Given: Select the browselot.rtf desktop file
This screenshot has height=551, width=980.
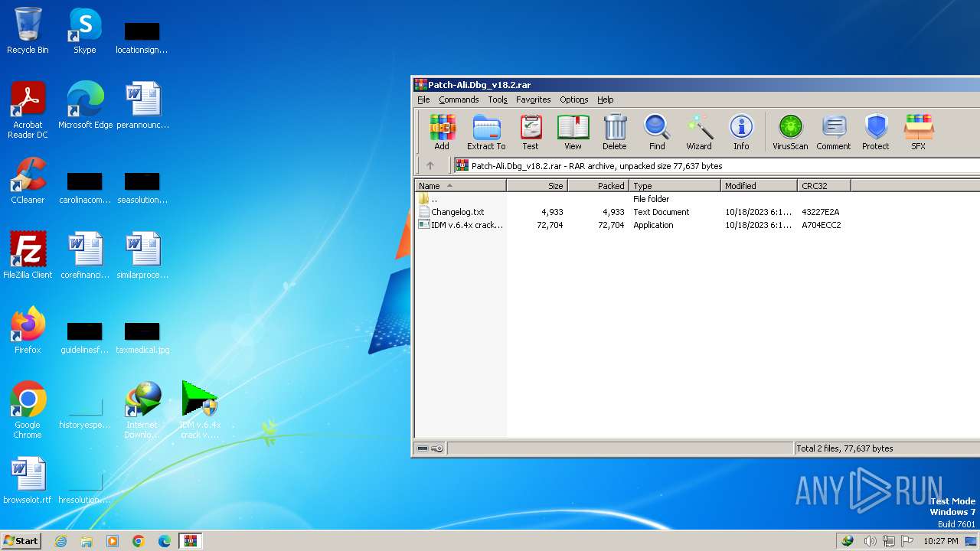Looking at the screenshot, I should [28, 481].
